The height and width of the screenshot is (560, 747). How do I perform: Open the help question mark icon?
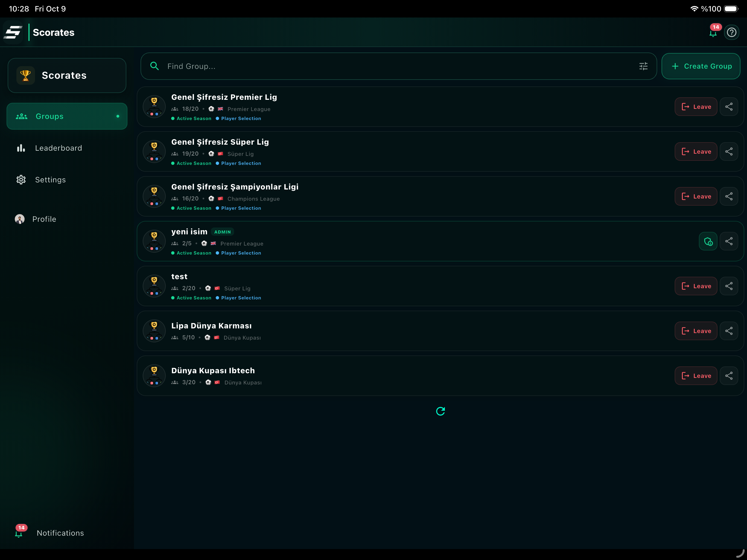click(731, 33)
